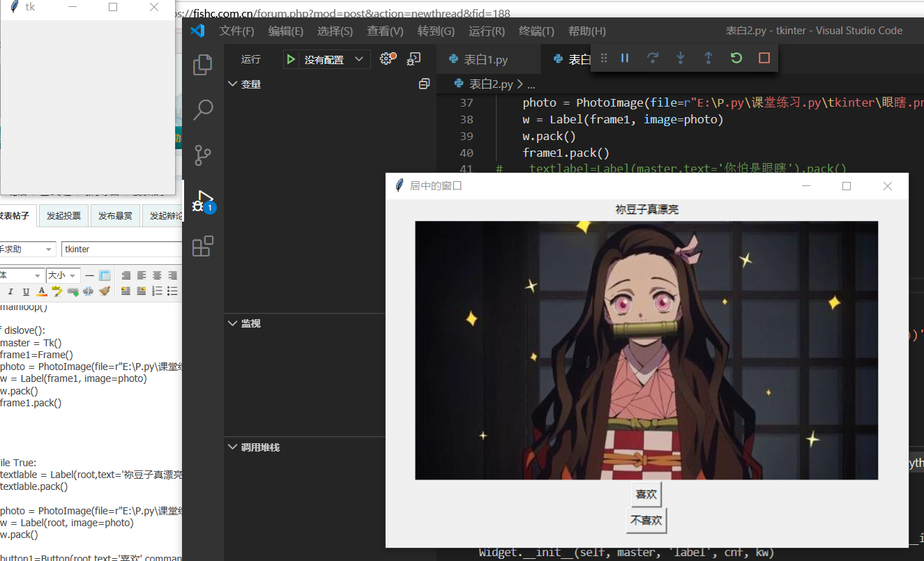Align text right in forum editor
The width and height of the screenshot is (924, 561).
coord(172,275)
